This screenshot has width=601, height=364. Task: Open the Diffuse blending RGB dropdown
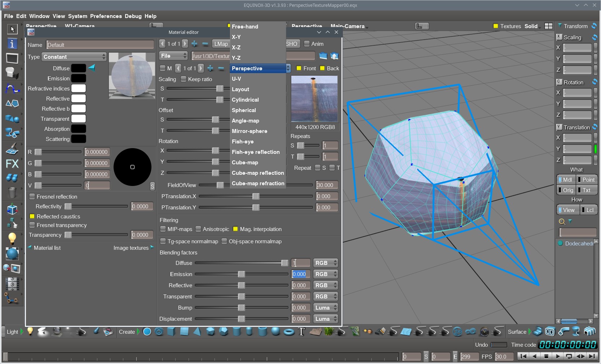pos(325,263)
